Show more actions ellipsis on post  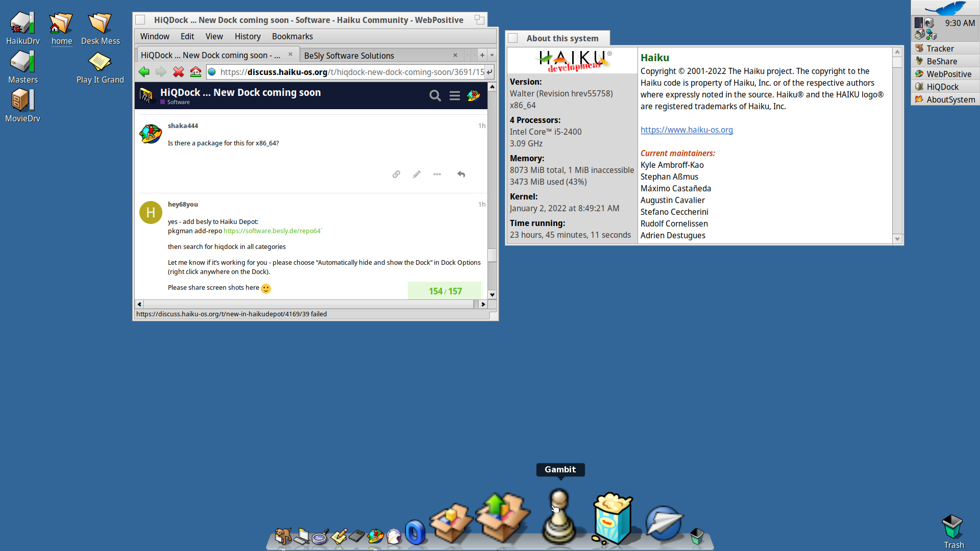[x=437, y=174]
